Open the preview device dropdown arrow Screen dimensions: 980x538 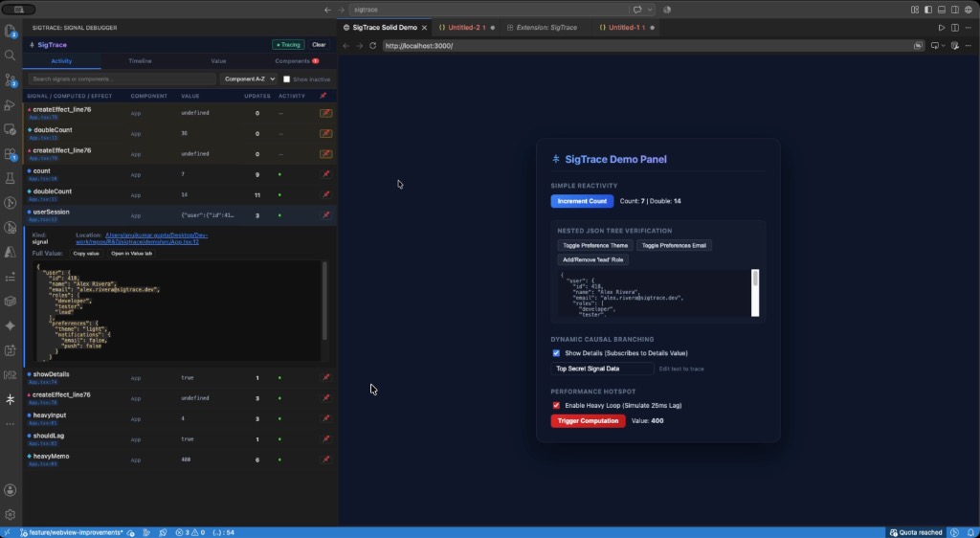[x=944, y=46]
